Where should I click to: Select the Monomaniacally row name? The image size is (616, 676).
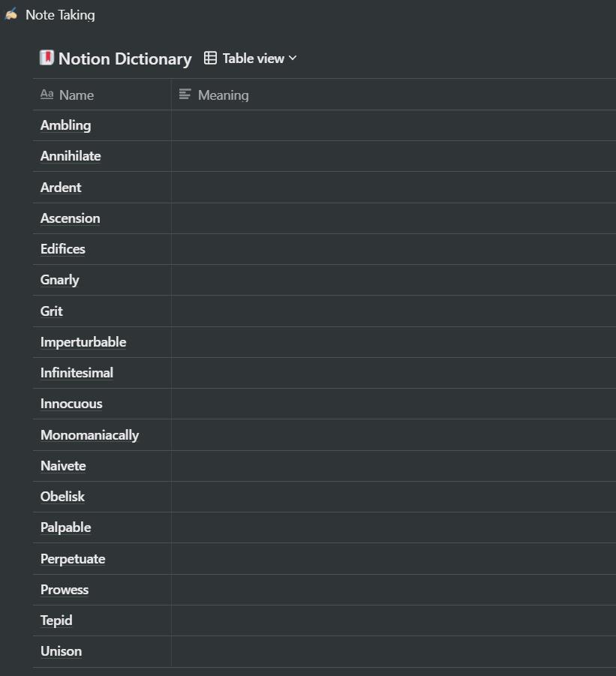[x=89, y=434]
